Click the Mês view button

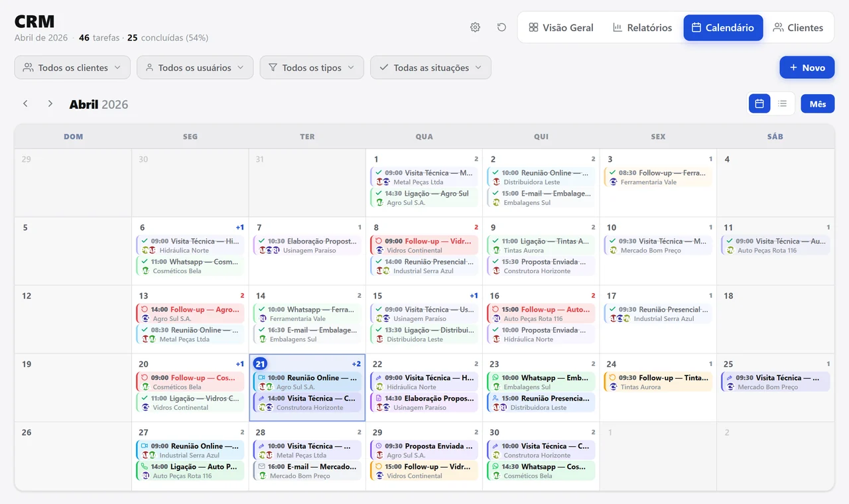click(x=817, y=103)
